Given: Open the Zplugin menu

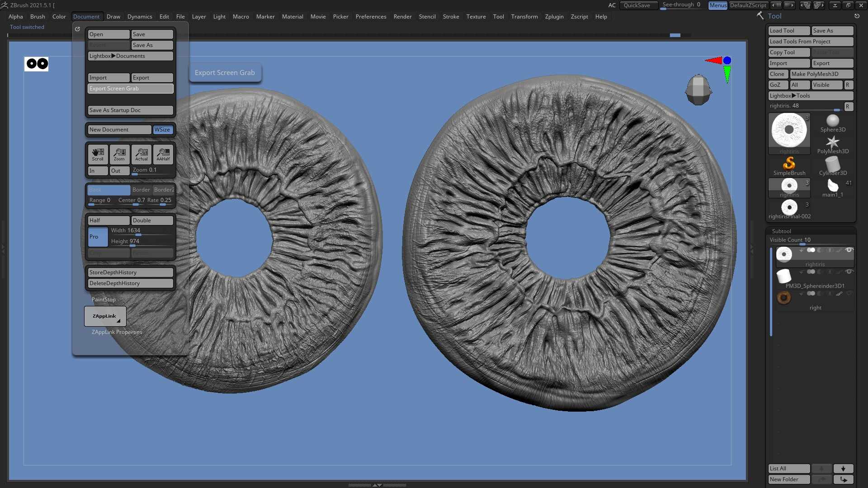Looking at the screenshot, I should coord(554,17).
